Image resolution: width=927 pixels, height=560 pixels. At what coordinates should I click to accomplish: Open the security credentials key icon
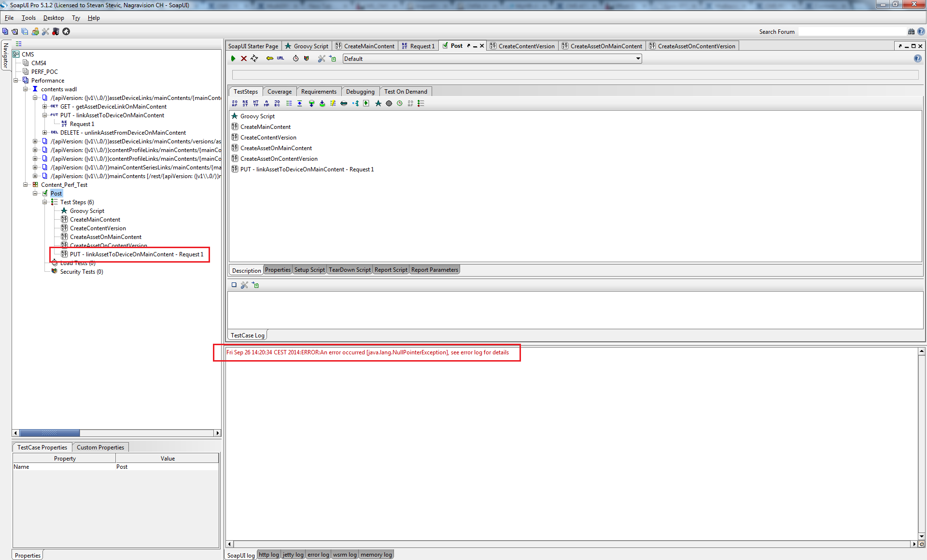(x=269, y=58)
